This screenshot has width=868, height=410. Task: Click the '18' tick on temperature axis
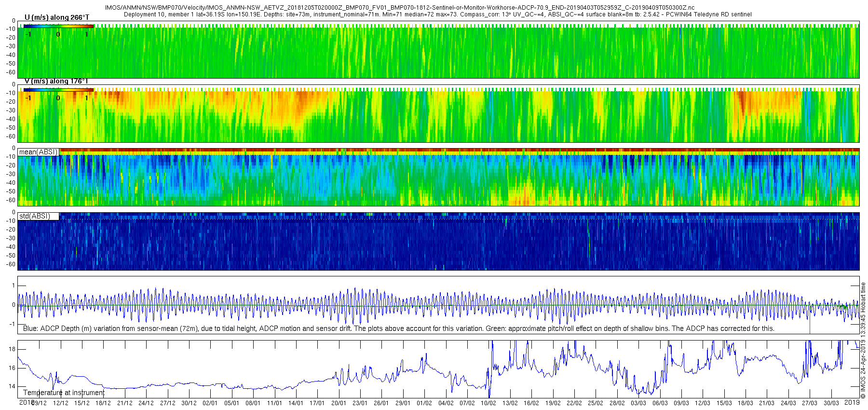coord(12,349)
